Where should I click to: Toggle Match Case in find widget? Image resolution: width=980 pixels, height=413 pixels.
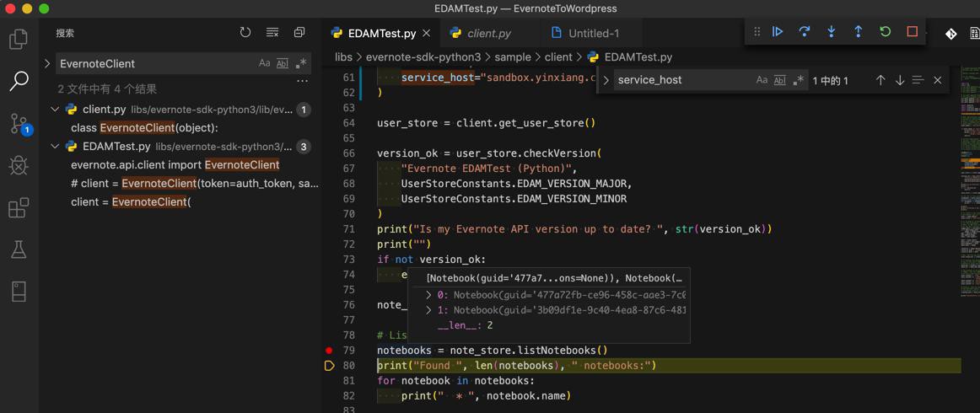click(762, 80)
